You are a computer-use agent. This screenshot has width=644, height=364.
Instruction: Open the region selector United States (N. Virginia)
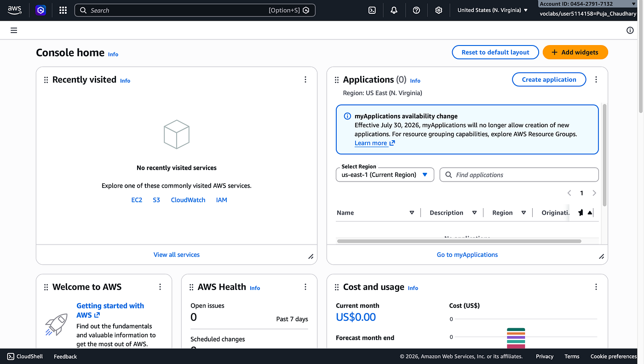[x=493, y=10]
